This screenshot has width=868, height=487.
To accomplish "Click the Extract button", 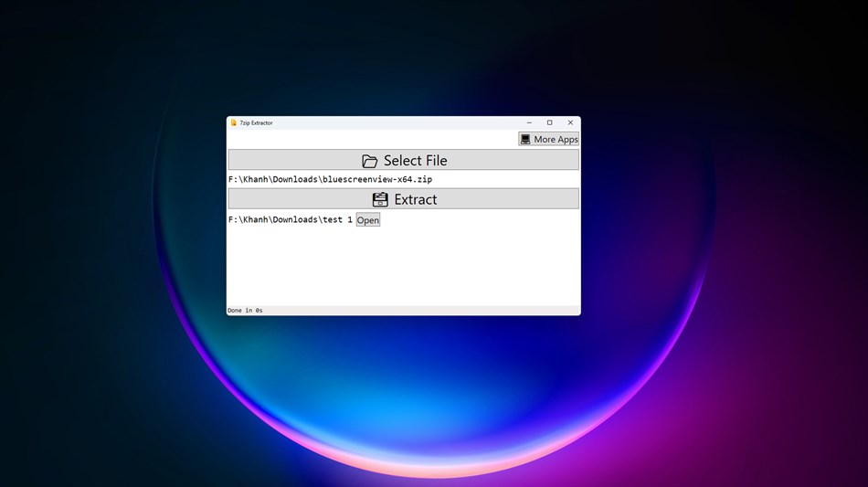I will coord(404,198).
